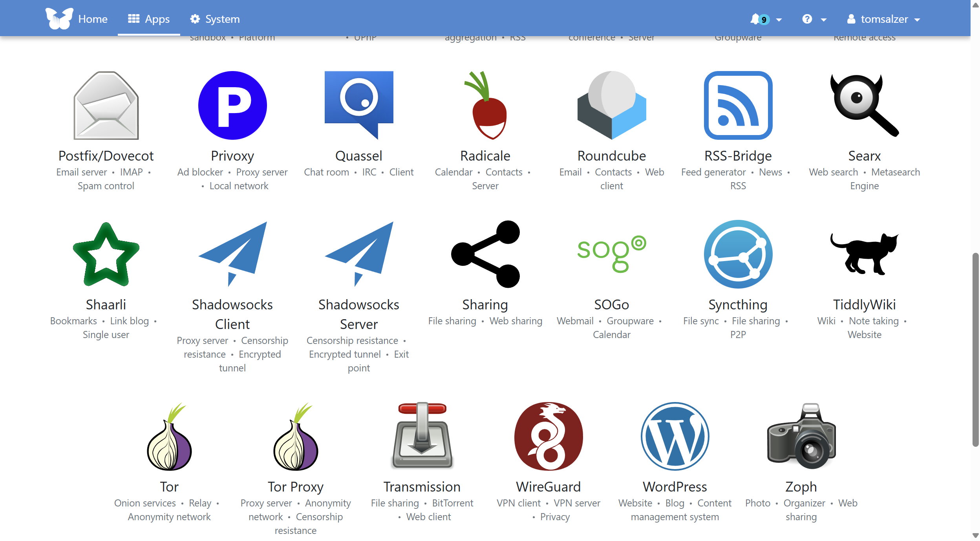Image resolution: width=980 pixels, height=541 pixels.
Task: Select the WireGuard VPN icon
Action: click(x=549, y=436)
